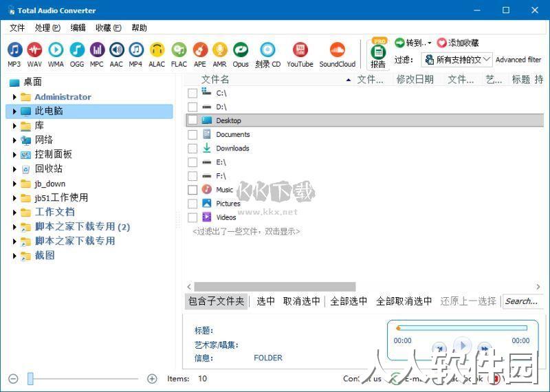Enable the checkbox for drive C:\
550x392 pixels.
point(192,93)
